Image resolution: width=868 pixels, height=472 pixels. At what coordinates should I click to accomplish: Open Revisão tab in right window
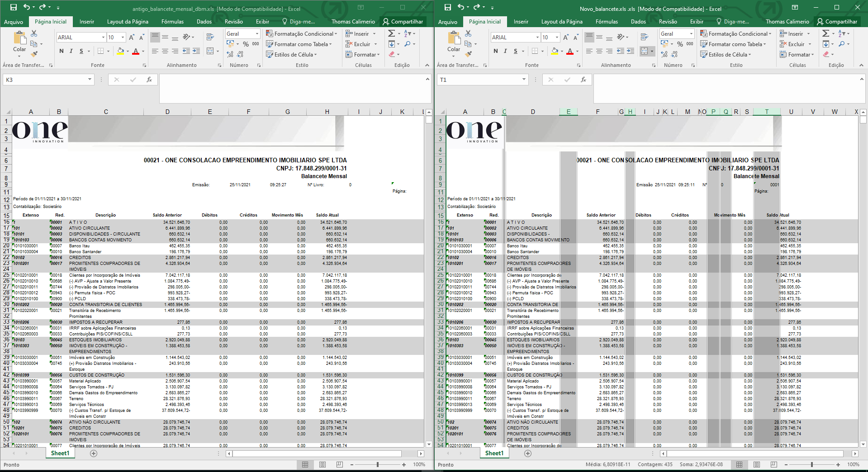point(668,22)
